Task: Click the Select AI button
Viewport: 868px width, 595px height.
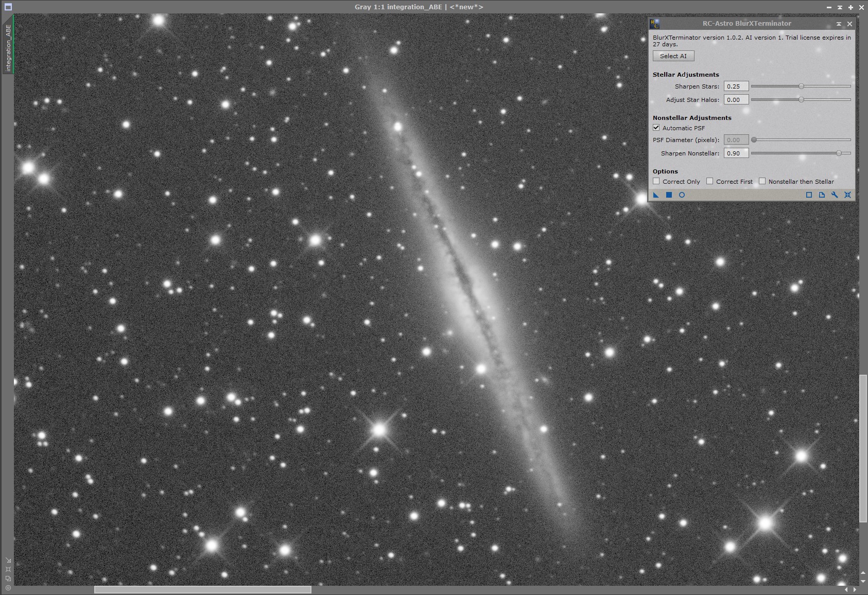Action: 673,56
